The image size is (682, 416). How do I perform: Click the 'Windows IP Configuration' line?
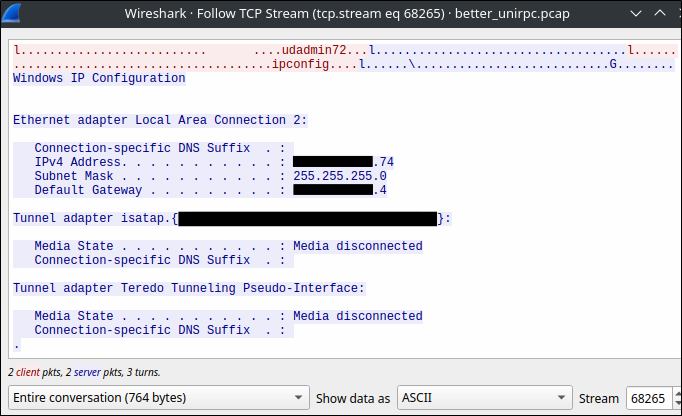tap(98, 78)
